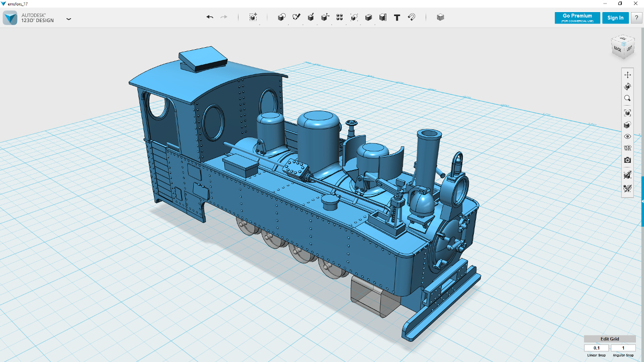The height and width of the screenshot is (362, 644).
Task: Select the Measure tool
Action: (383, 17)
